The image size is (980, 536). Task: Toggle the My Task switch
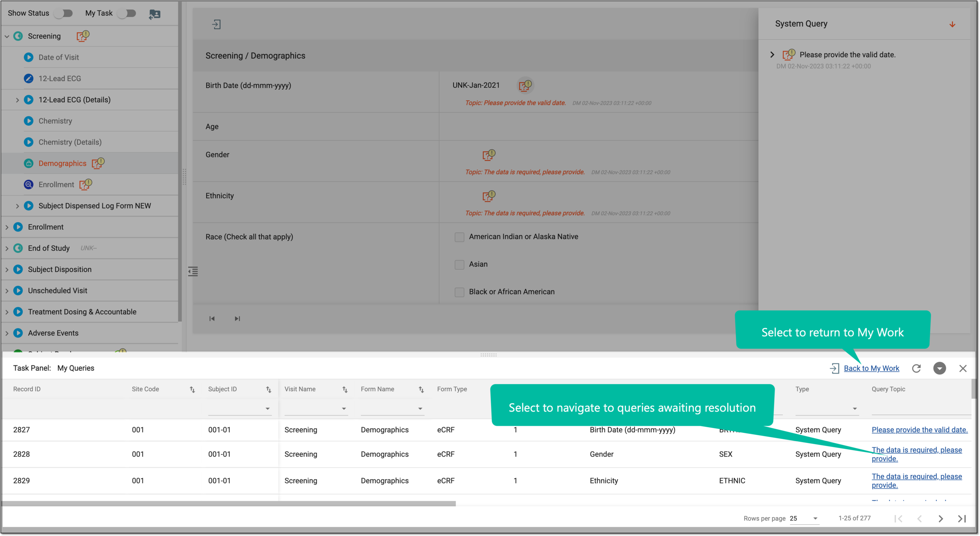pos(127,13)
